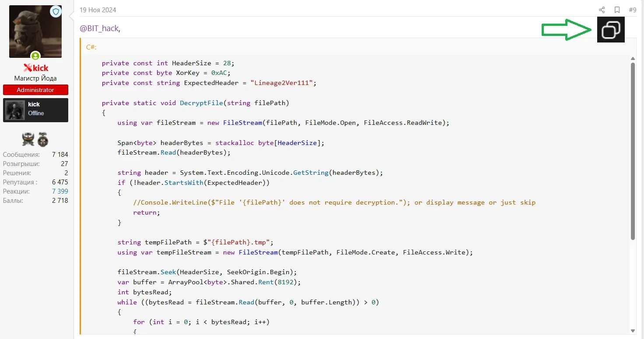
Task: Open the post date 19 Ноя 2024
Action: click(x=98, y=10)
